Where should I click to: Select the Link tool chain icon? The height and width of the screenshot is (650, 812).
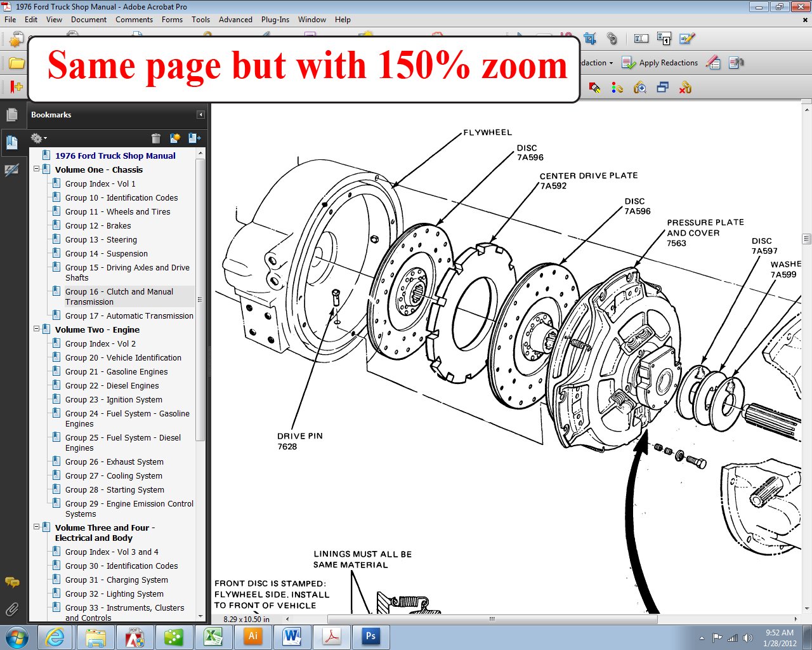click(x=612, y=39)
